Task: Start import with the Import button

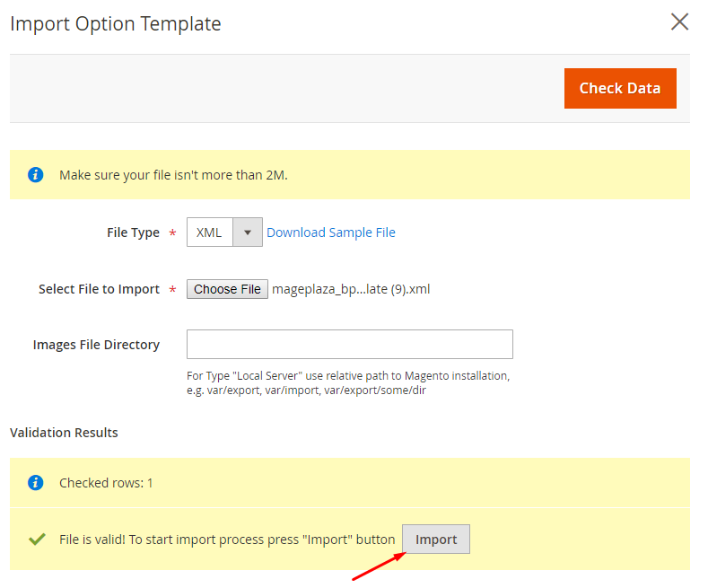Action: (436, 540)
